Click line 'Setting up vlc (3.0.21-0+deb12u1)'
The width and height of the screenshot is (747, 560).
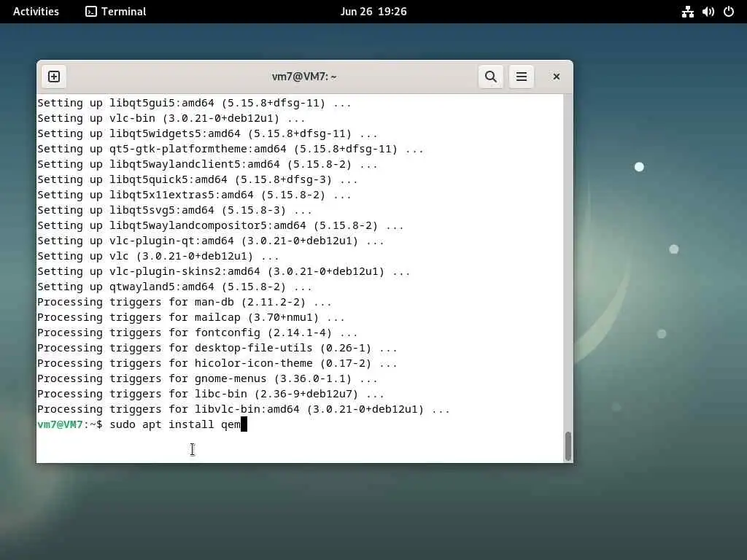tap(158, 256)
